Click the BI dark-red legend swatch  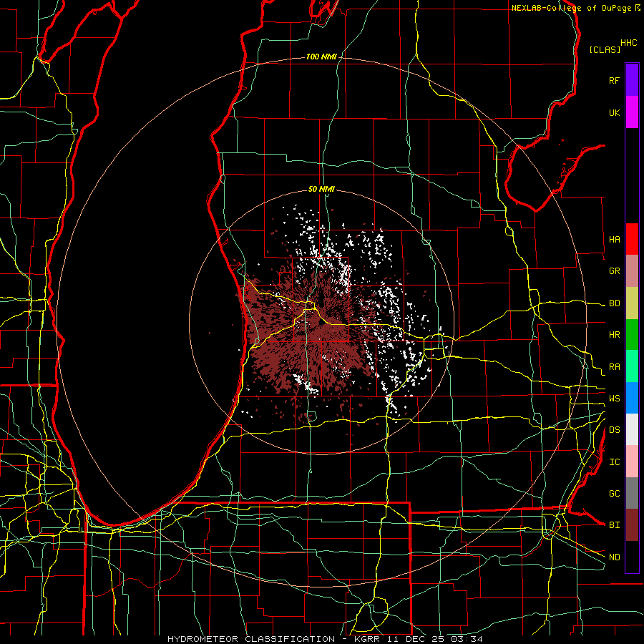(x=632, y=525)
